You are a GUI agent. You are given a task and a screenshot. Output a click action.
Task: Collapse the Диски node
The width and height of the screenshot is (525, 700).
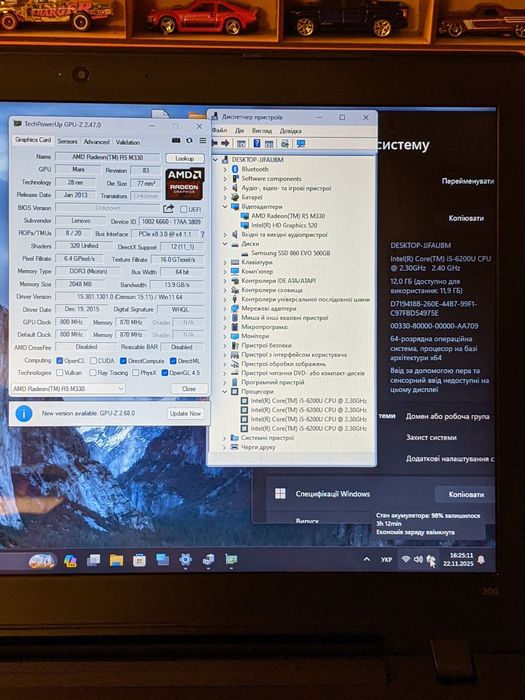click(225, 244)
